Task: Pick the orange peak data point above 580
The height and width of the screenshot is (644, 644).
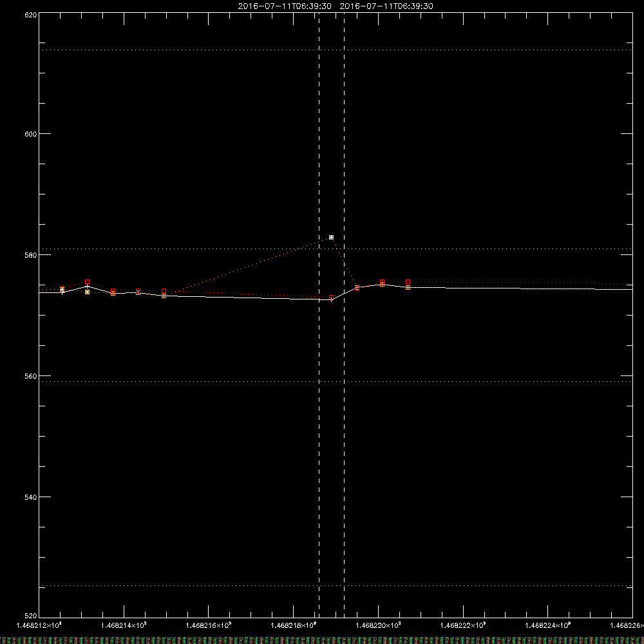Action: click(x=332, y=238)
